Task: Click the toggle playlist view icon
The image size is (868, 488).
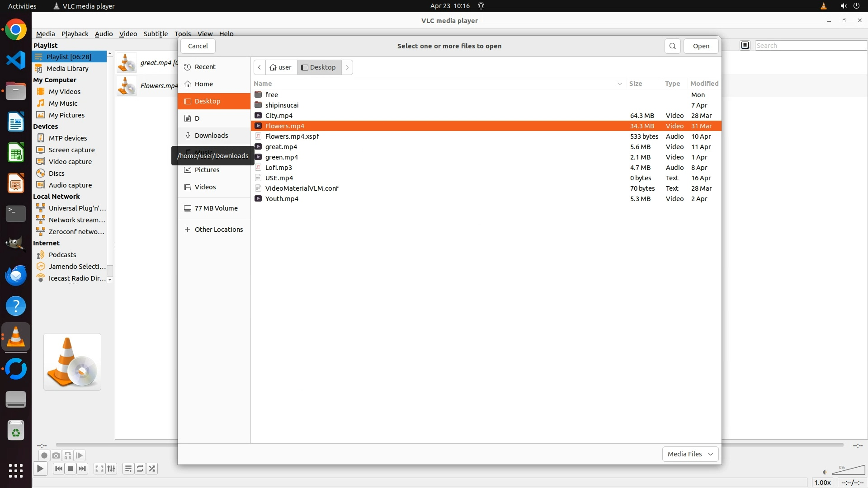Action: pyautogui.click(x=745, y=45)
